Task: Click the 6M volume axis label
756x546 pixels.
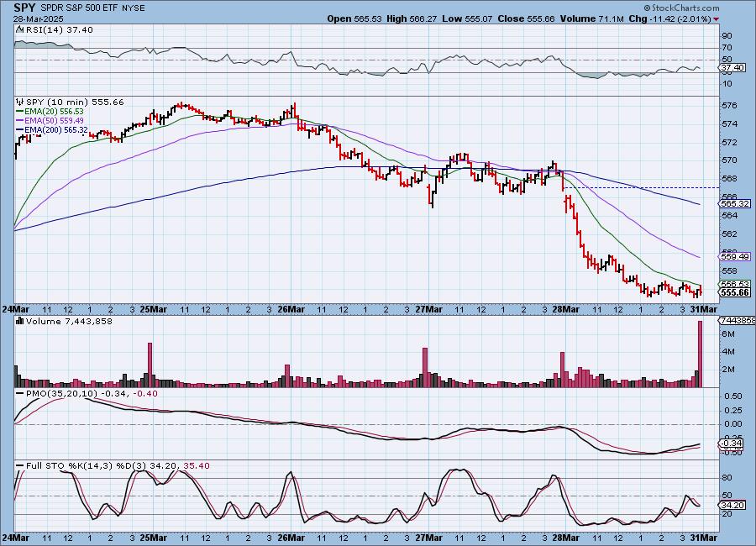Action: pyautogui.click(x=728, y=334)
